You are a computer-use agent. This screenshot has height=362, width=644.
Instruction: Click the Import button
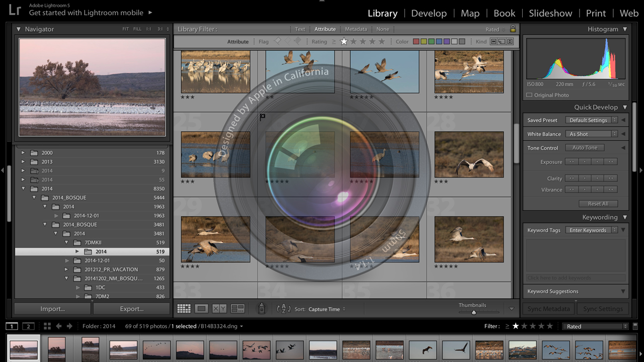(53, 309)
